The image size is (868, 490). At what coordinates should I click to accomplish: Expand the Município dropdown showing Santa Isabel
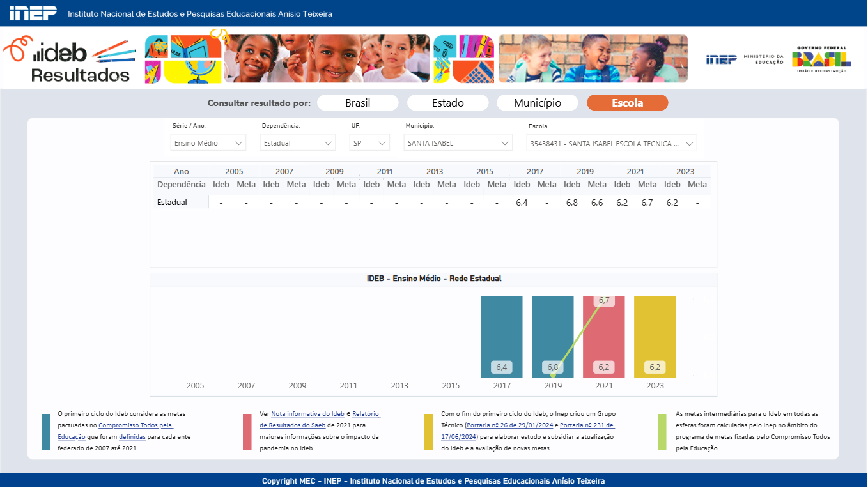(458, 143)
